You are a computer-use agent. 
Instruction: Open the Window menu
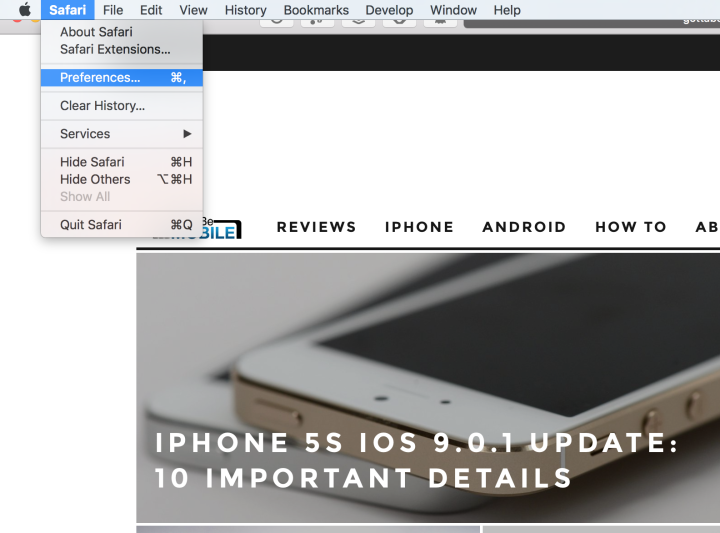pyautogui.click(x=453, y=10)
